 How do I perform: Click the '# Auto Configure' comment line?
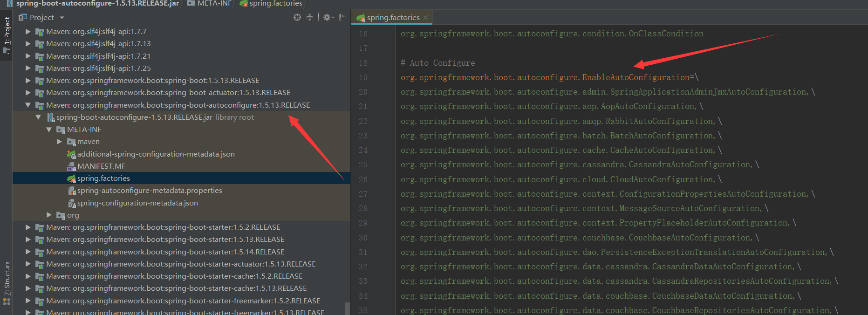(x=437, y=63)
